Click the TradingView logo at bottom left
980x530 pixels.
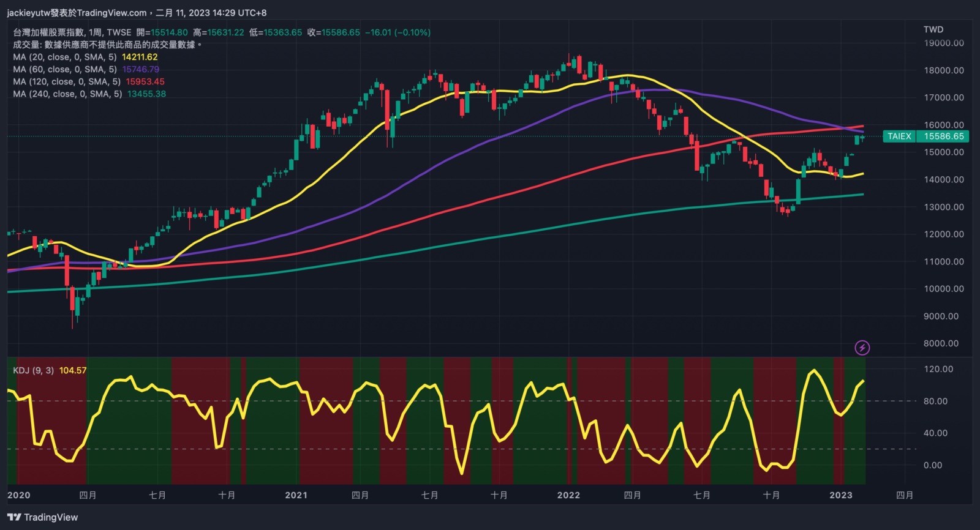(43, 517)
